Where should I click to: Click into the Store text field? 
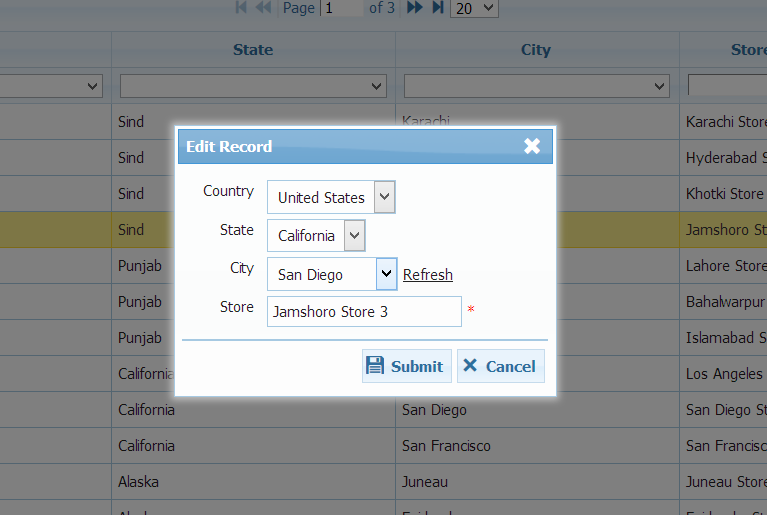click(364, 312)
